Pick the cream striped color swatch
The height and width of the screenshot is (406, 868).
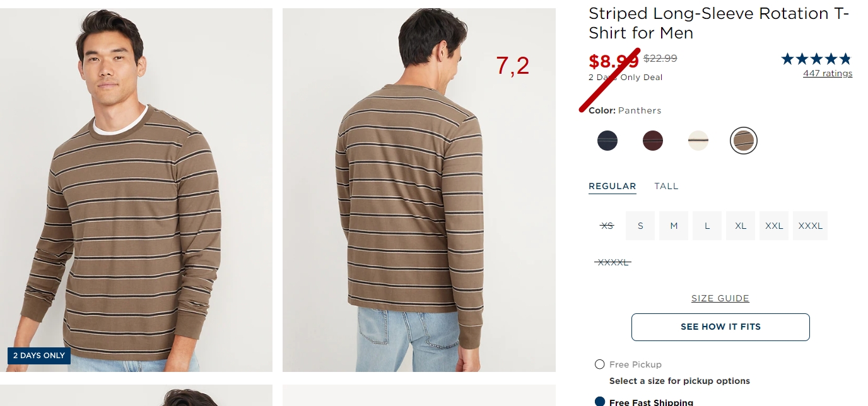point(698,141)
